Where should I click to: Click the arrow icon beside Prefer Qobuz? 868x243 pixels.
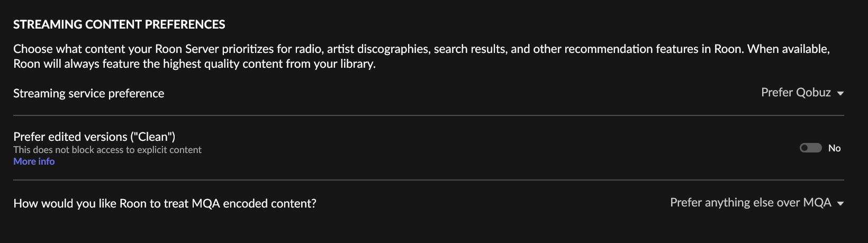[x=840, y=94]
